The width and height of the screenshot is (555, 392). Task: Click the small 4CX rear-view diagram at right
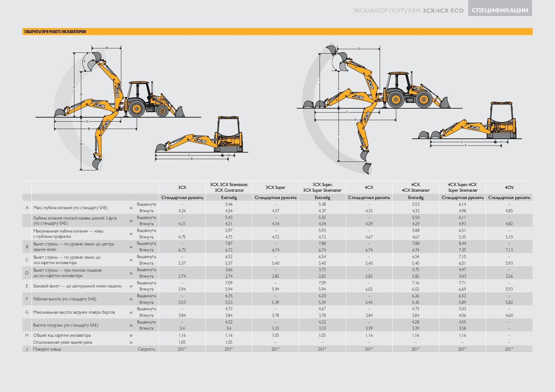coord(467,124)
